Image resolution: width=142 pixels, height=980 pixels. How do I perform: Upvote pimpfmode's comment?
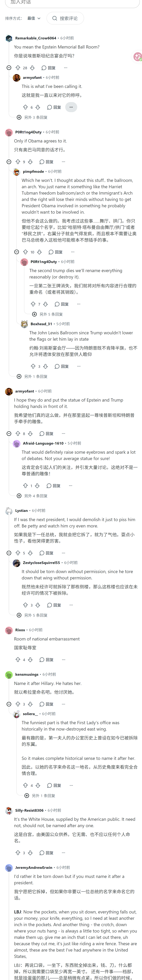[25, 252]
